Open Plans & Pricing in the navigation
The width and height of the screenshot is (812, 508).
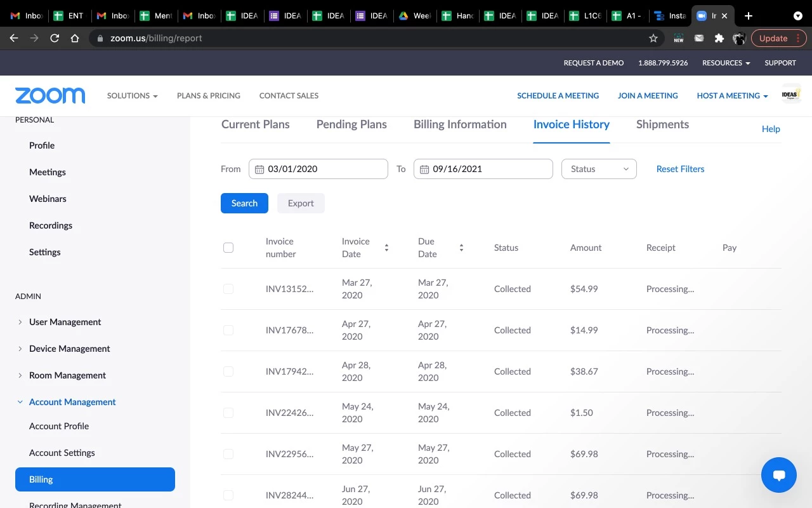coord(209,96)
